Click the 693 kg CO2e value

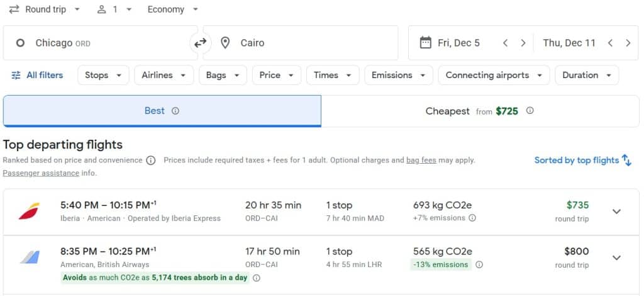[x=442, y=205]
